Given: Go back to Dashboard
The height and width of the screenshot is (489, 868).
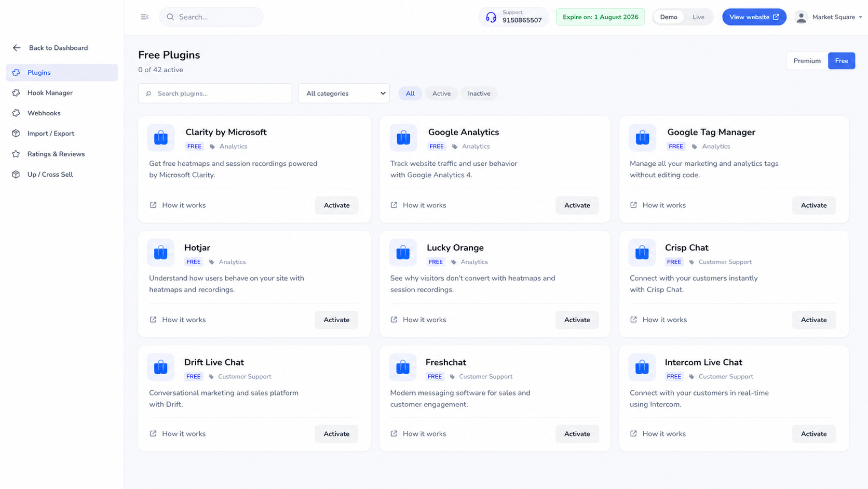Looking at the screenshot, I should [50, 48].
